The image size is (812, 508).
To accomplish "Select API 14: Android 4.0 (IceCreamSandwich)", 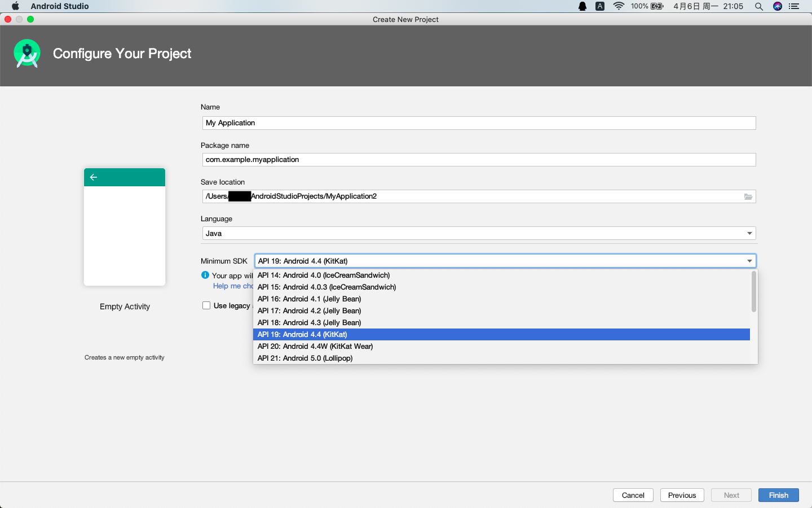I will 324,275.
